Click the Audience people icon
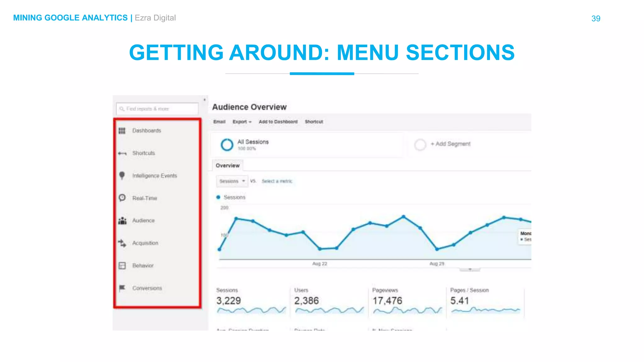The width and height of the screenshot is (644, 362). pos(122,221)
